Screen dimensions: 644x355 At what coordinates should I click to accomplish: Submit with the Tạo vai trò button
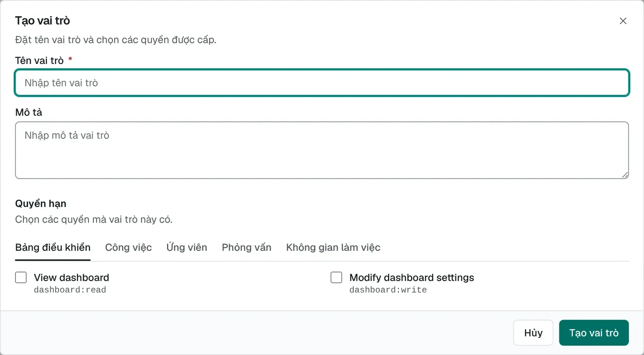click(x=594, y=333)
